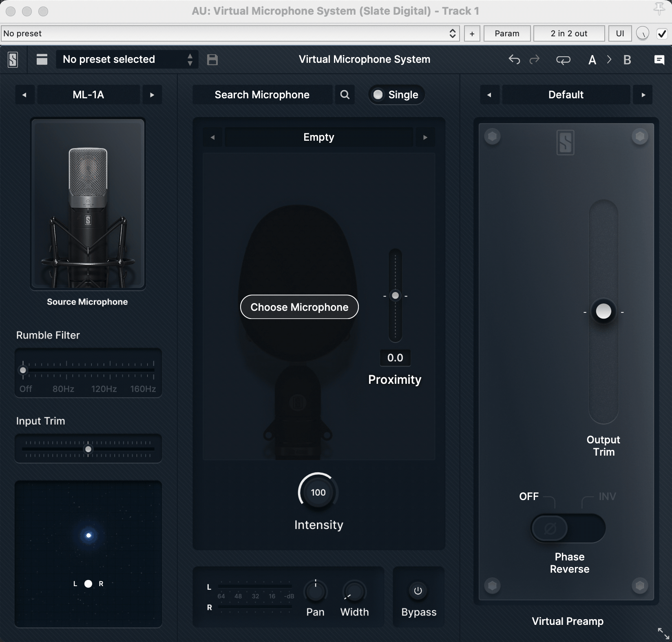This screenshot has width=672, height=642.
Task: Click the Pan knob
Action: tap(315, 591)
